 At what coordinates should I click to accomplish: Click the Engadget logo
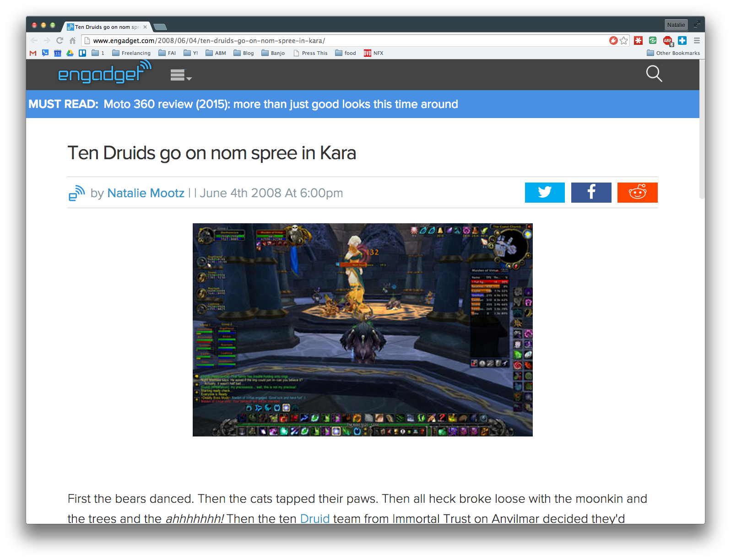pos(105,72)
